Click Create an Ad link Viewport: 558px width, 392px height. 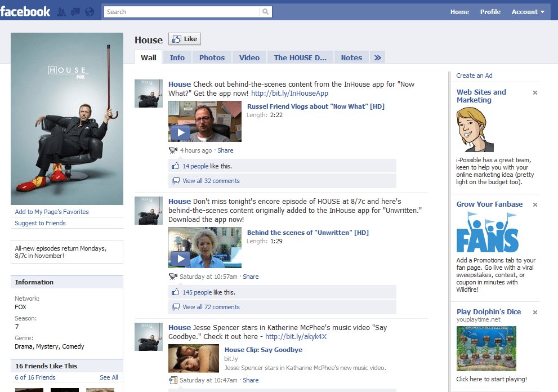(474, 75)
